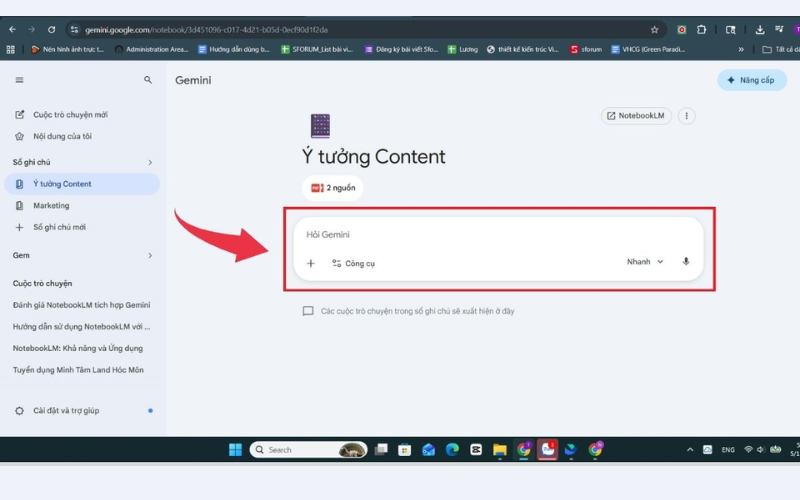Open SFORUM_List bài viết bookmark
The width and height of the screenshot is (800, 500).
[x=317, y=49]
